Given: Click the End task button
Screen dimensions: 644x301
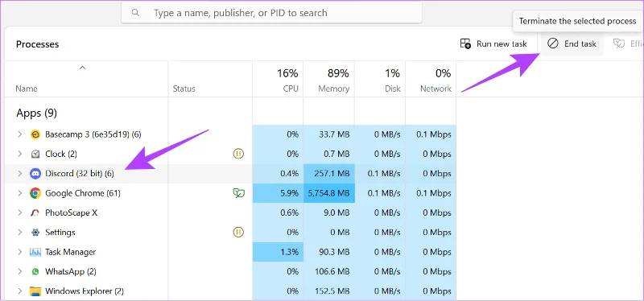Looking at the screenshot, I should [x=572, y=43].
